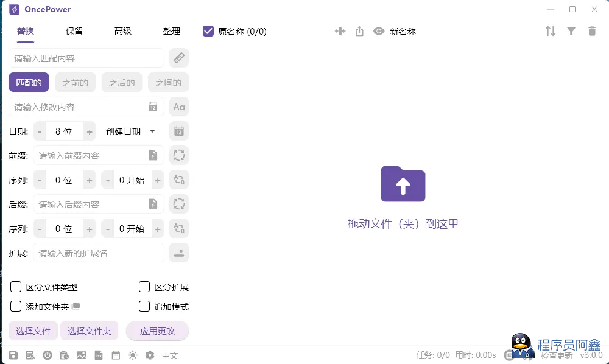Click the sort arrows icon
The image size is (609, 364).
point(551,31)
